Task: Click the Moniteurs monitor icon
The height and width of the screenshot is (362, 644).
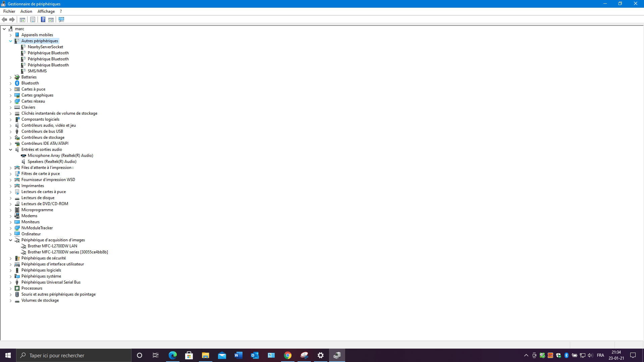Action: tap(17, 222)
